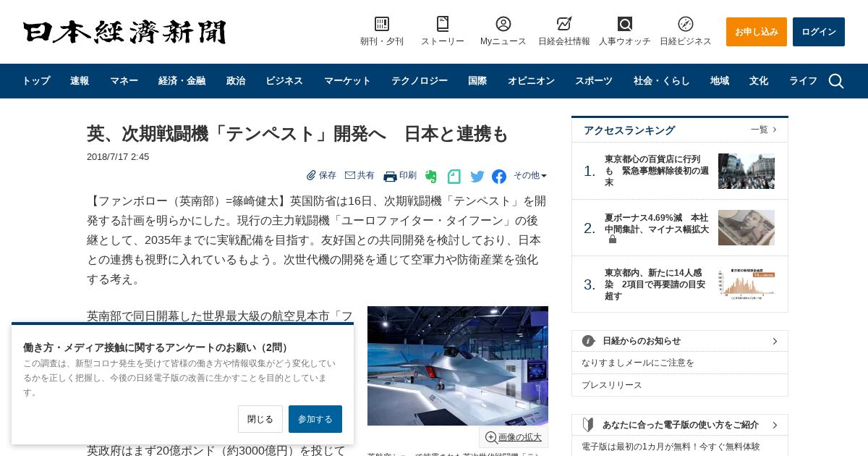This screenshot has height=456, width=868.
Task: Select ライフ in navigation bar
Action: tap(803, 81)
